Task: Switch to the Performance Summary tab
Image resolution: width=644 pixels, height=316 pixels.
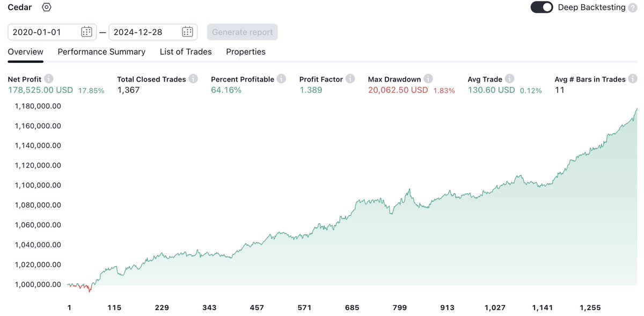Action: pyautogui.click(x=101, y=52)
